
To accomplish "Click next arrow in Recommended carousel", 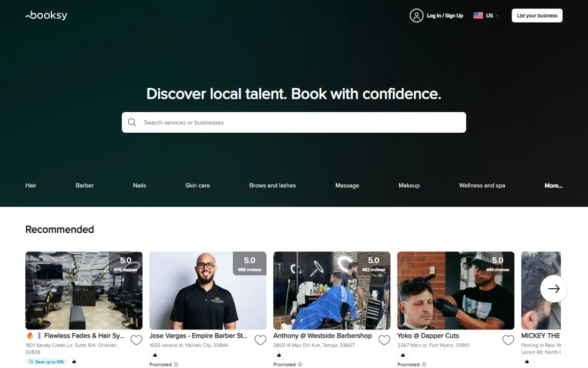I will tap(553, 288).
